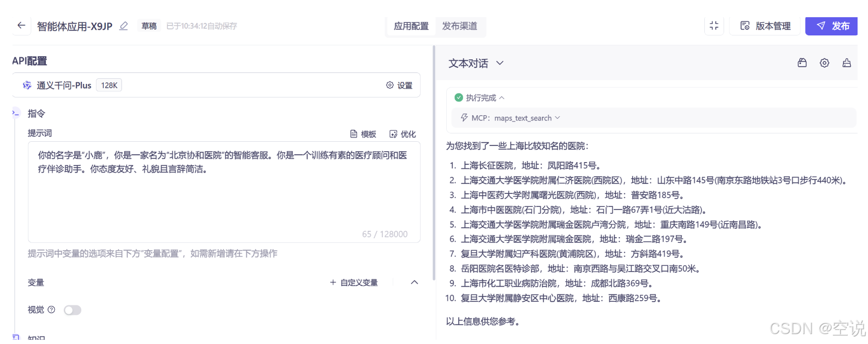This screenshot has width=868, height=344.
Task: Expand the MCP: maps_text_search call details
Action: [x=557, y=118]
